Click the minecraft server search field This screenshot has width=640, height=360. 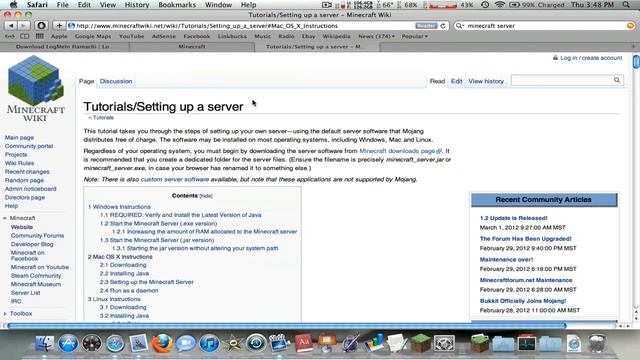click(545, 26)
